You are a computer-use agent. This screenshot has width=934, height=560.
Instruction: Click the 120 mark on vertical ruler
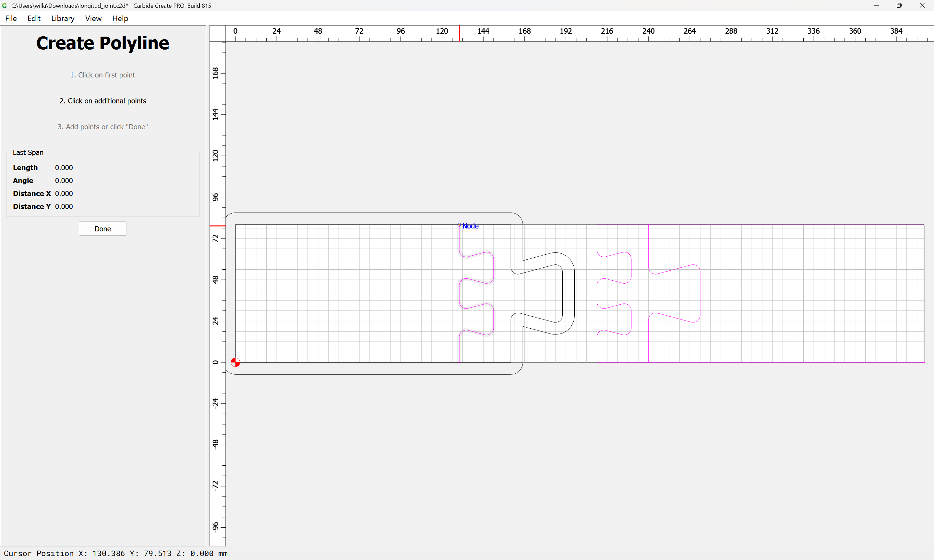point(215,156)
